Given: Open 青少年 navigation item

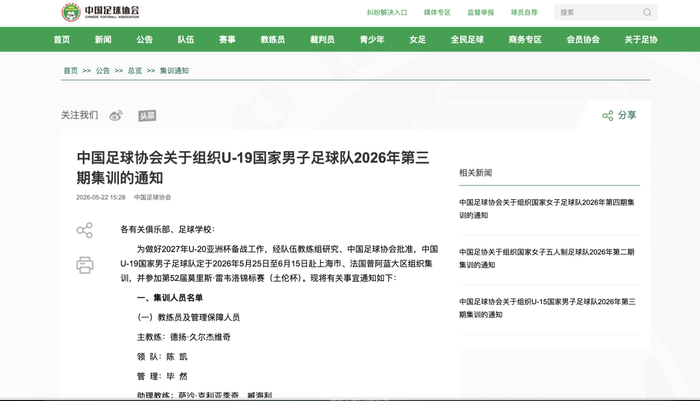Looking at the screenshot, I should click(372, 39).
